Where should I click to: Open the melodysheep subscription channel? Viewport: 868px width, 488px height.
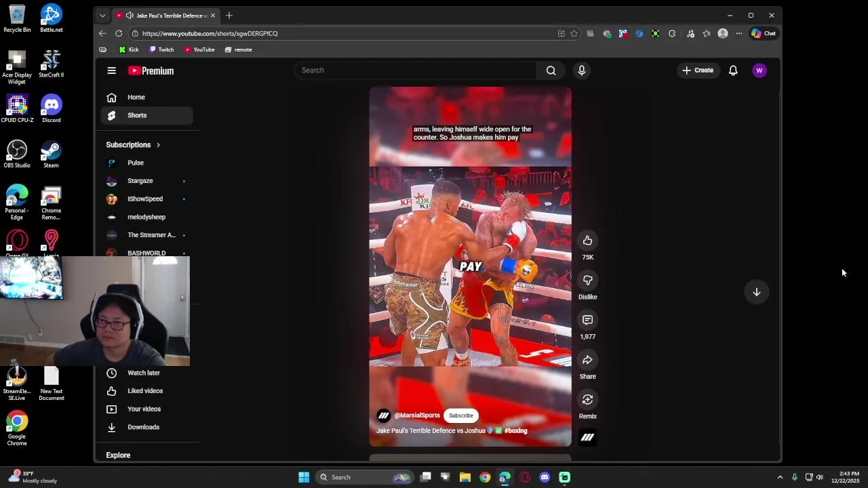[147, 217]
